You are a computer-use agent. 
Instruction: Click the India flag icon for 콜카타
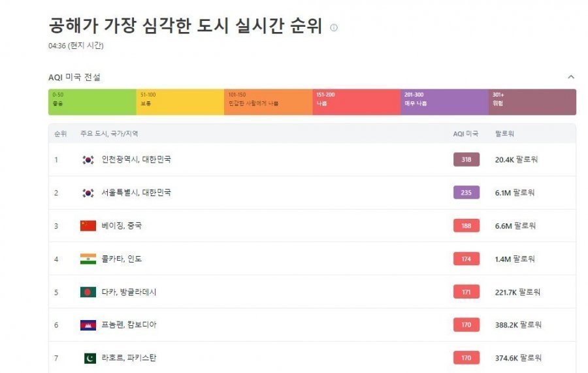[88, 259]
